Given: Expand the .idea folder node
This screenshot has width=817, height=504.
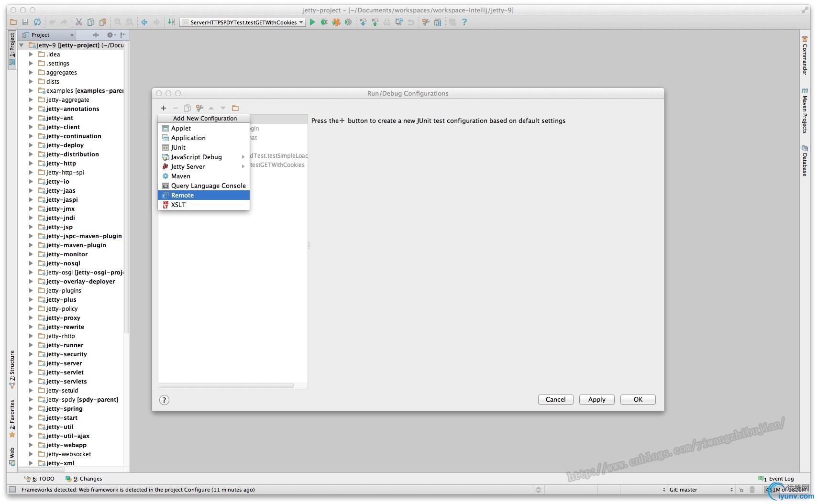Looking at the screenshot, I should 31,55.
